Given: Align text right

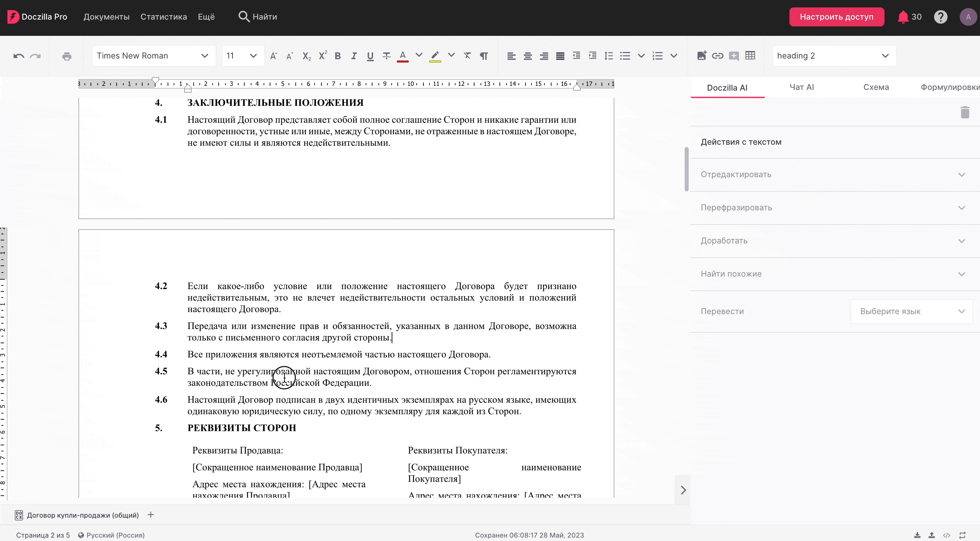Looking at the screenshot, I should (x=544, y=56).
